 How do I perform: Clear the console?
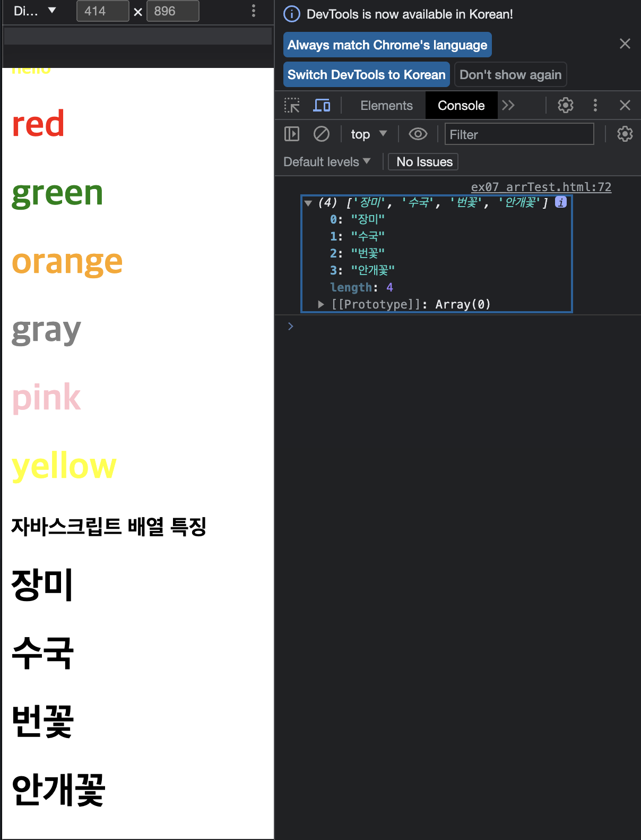tap(322, 134)
